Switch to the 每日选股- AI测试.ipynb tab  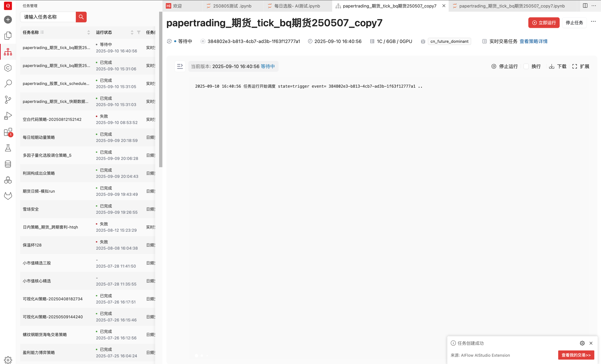297,6
